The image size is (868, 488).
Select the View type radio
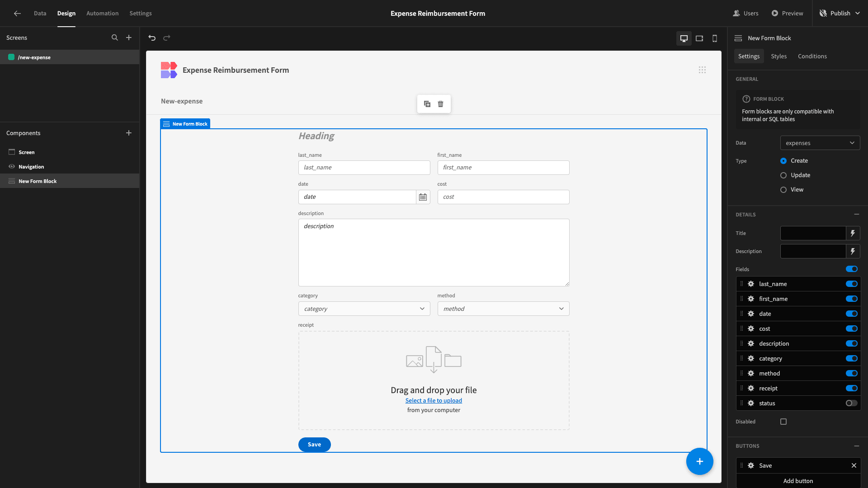click(783, 190)
